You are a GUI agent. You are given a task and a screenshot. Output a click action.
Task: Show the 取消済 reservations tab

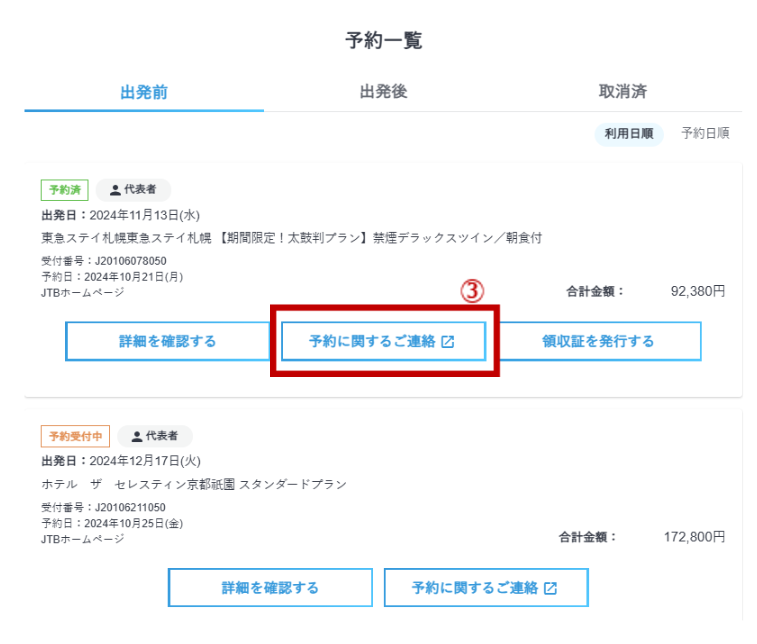point(622,92)
